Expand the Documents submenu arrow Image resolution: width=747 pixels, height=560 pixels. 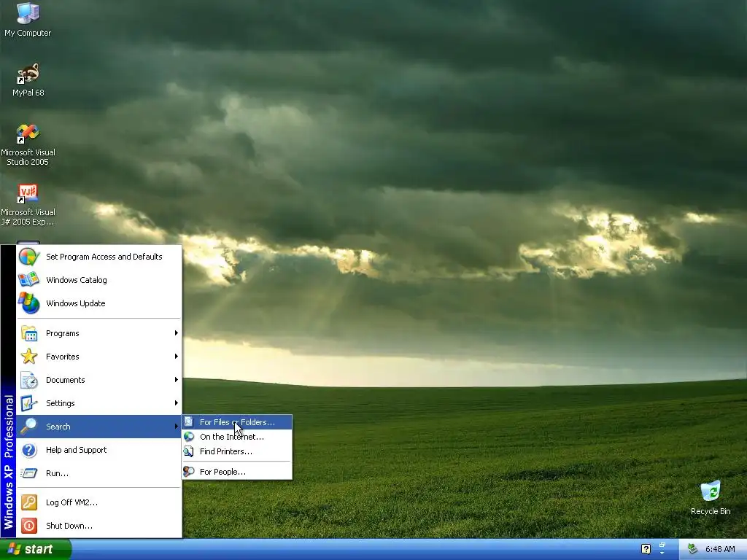pos(177,379)
